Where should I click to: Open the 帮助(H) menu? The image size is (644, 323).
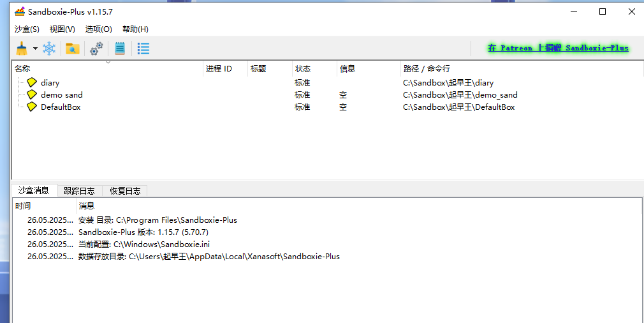click(135, 29)
